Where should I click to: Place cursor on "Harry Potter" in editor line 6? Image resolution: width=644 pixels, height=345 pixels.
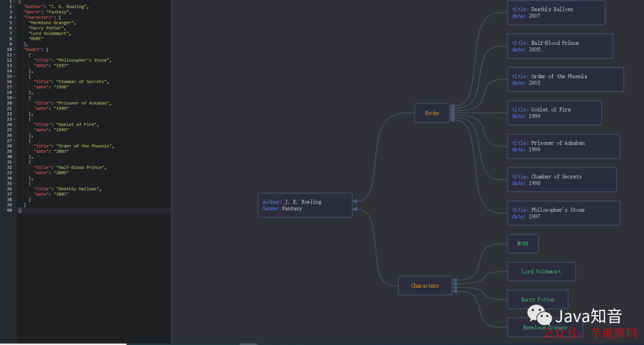47,28
